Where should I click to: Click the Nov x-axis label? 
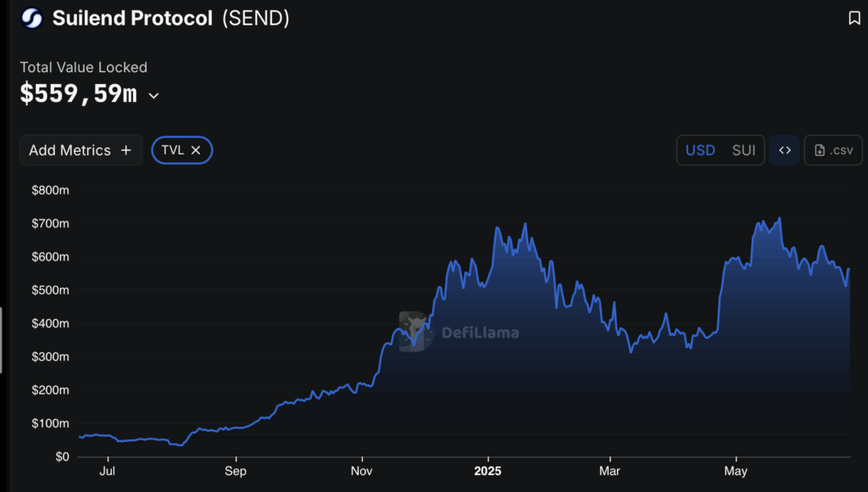coord(361,472)
